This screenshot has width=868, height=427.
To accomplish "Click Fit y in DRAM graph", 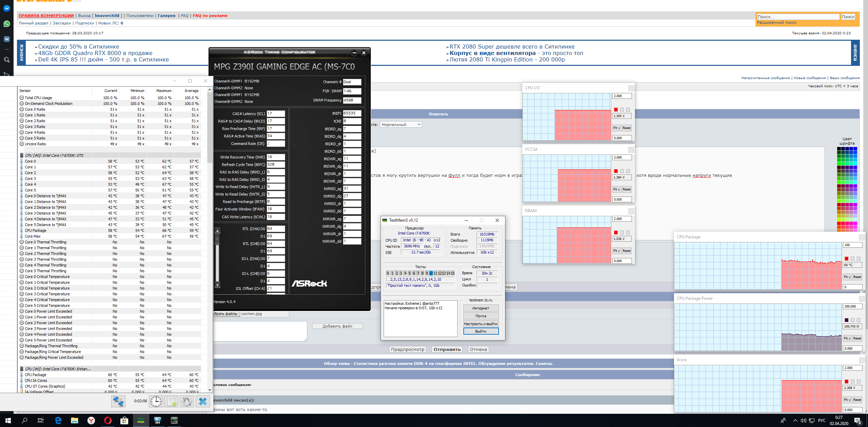I will pos(616,251).
